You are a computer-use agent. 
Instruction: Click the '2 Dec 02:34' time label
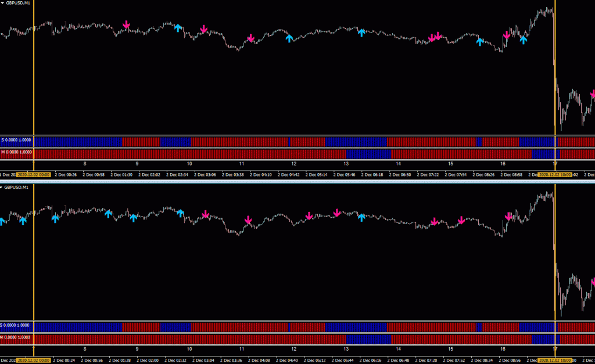pyautogui.click(x=177, y=175)
